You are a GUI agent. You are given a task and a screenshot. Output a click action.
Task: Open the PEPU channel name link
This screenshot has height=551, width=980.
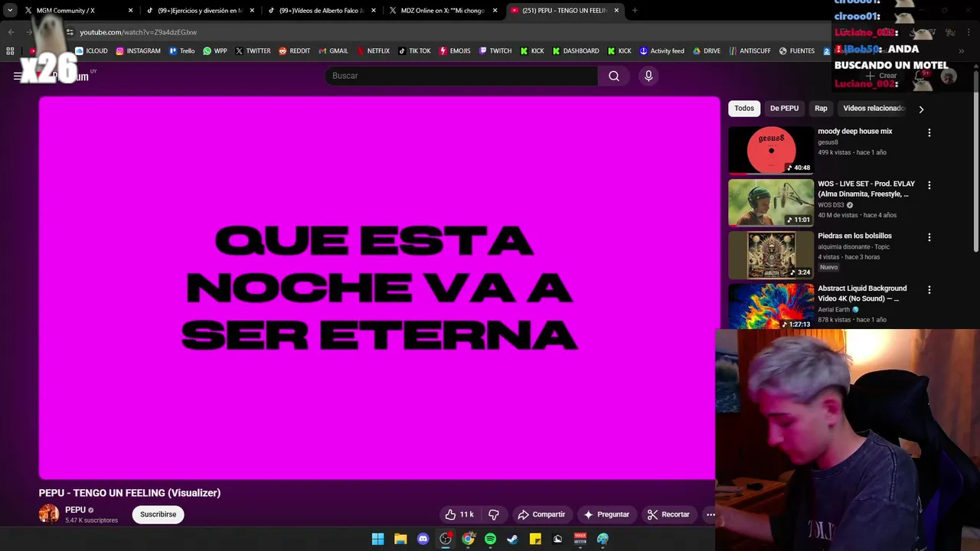click(75, 510)
